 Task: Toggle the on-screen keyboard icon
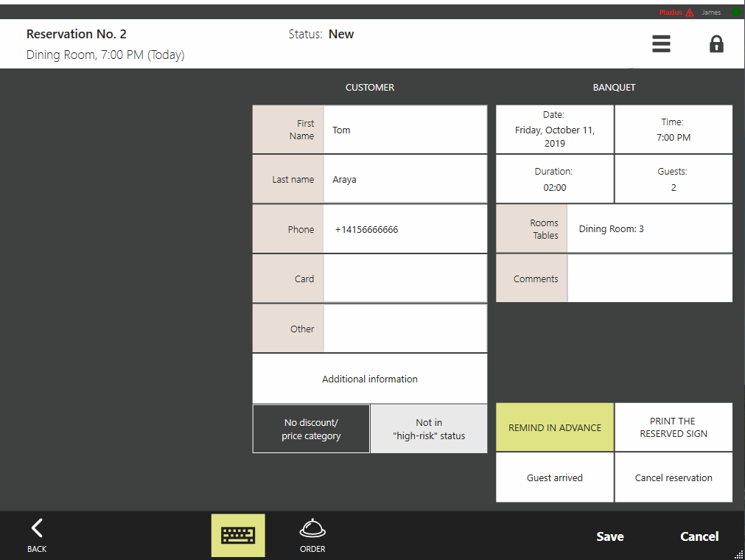pyautogui.click(x=238, y=535)
